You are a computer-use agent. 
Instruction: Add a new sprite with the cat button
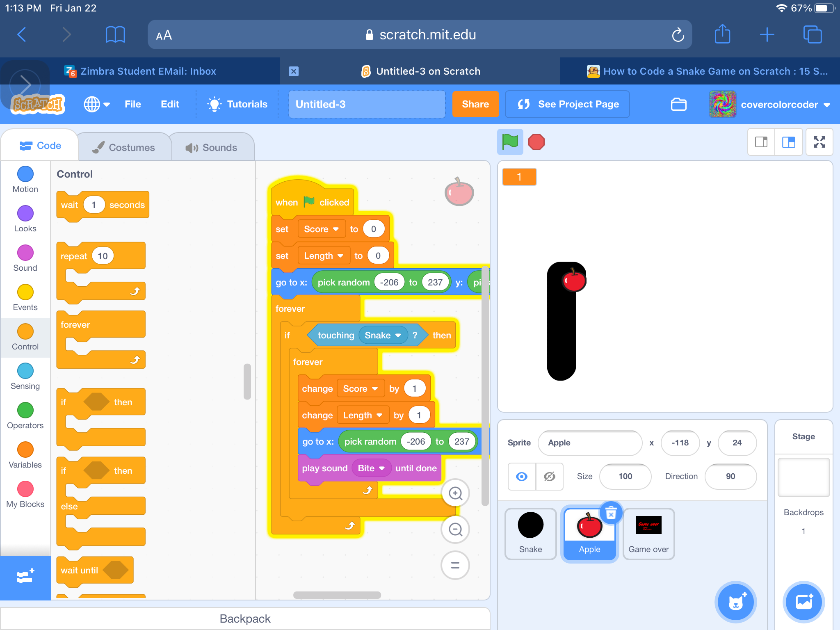pos(735,602)
